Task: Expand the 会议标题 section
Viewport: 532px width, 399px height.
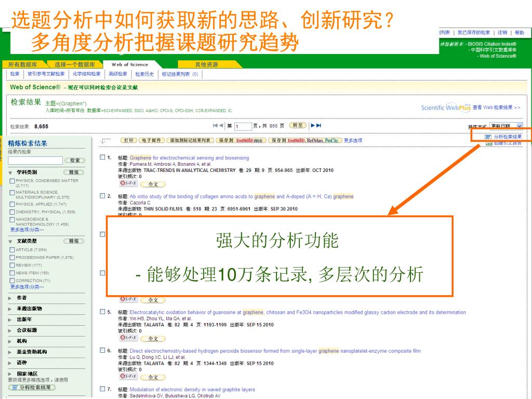Action: pos(10,330)
